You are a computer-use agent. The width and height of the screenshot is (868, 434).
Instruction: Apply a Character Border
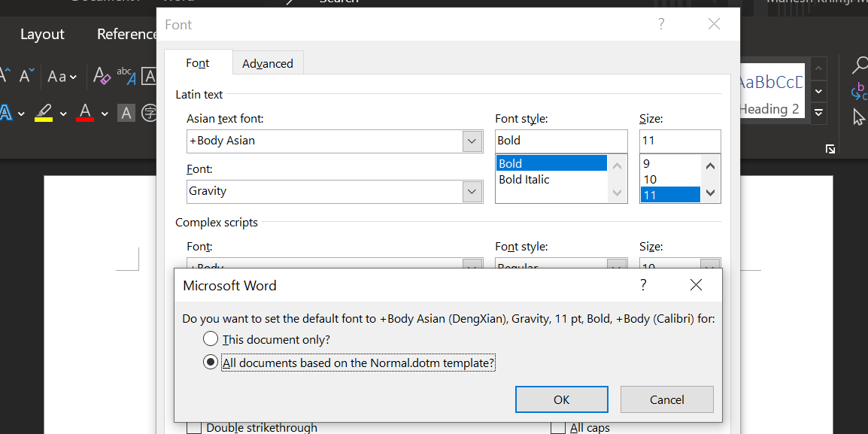(x=150, y=76)
